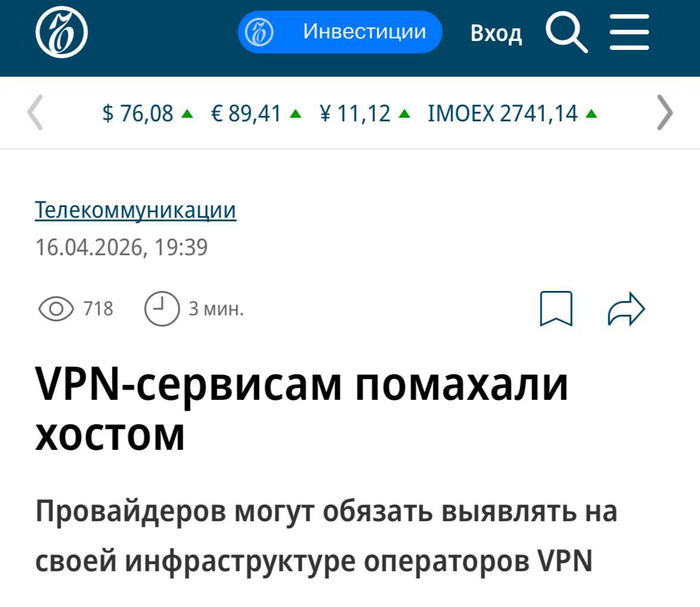Open the hamburger menu
Viewport: 700px width, 607px height.
(x=630, y=32)
